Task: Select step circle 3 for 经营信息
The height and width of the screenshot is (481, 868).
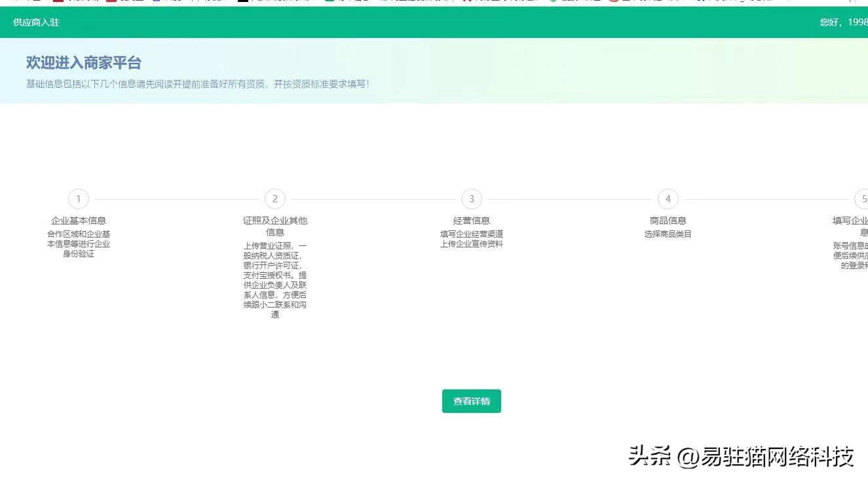Action: click(471, 199)
